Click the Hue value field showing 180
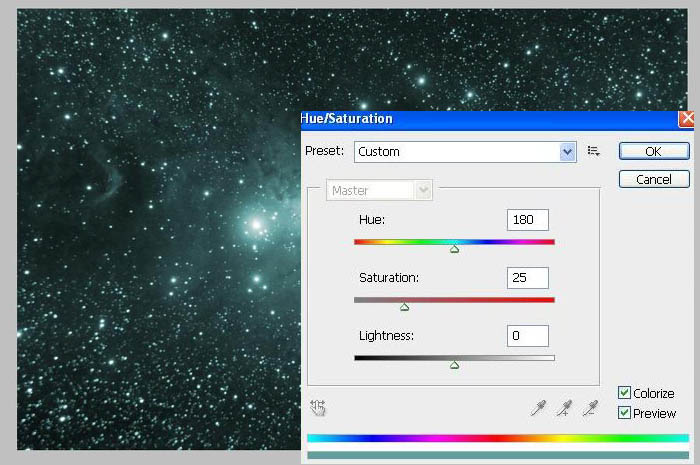 click(528, 220)
